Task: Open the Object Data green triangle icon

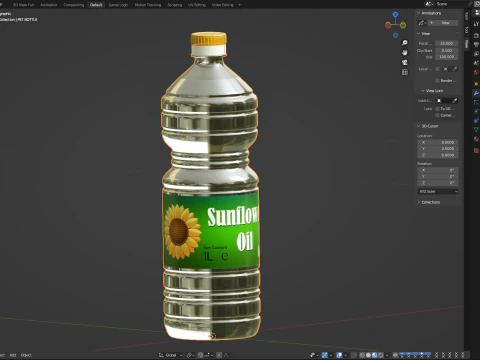Action: (476, 129)
